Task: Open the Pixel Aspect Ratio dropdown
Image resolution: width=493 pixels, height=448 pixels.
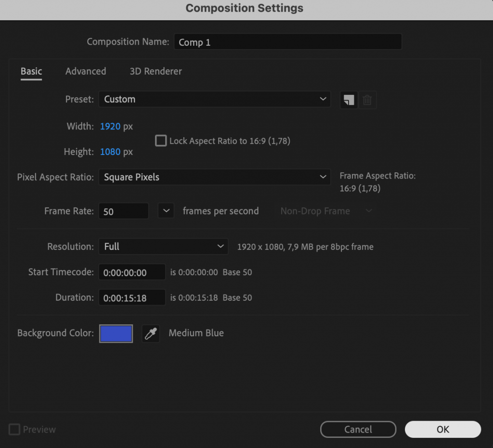Action: (214, 177)
